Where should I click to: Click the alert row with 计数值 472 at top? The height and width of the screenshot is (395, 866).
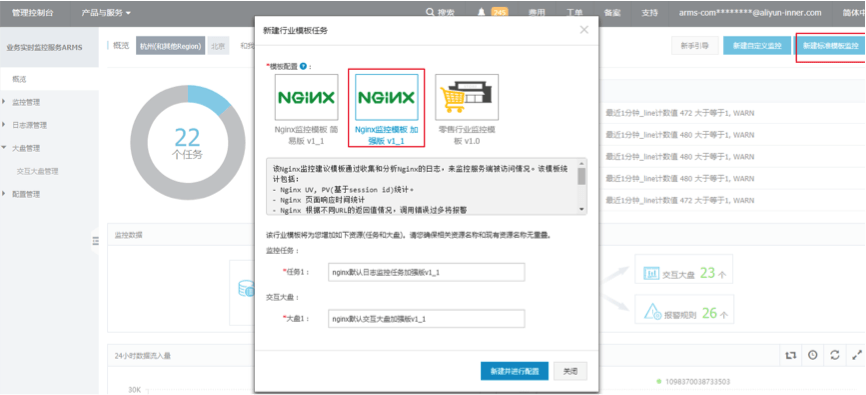(680, 113)
